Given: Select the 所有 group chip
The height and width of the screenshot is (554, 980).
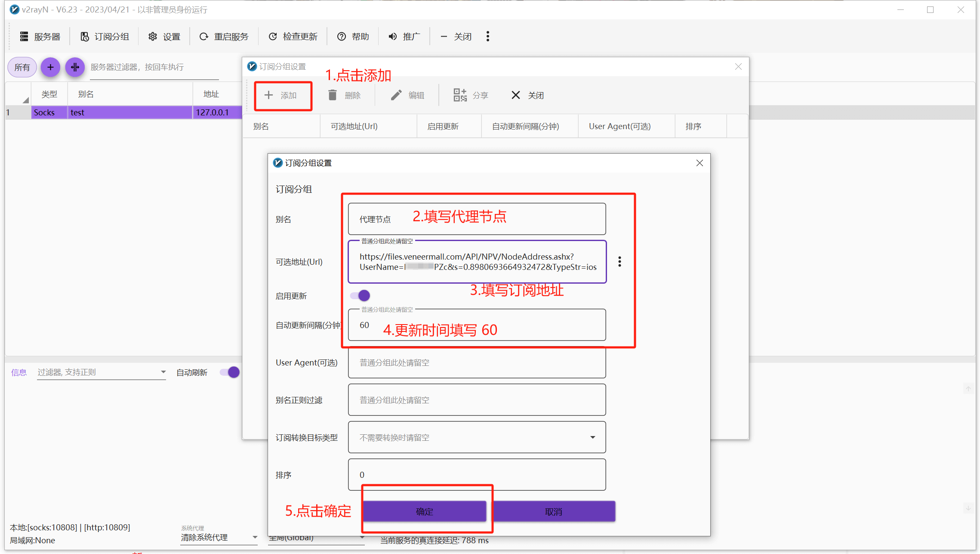Looking at the screenshot, I should click(x=22, y=67).
